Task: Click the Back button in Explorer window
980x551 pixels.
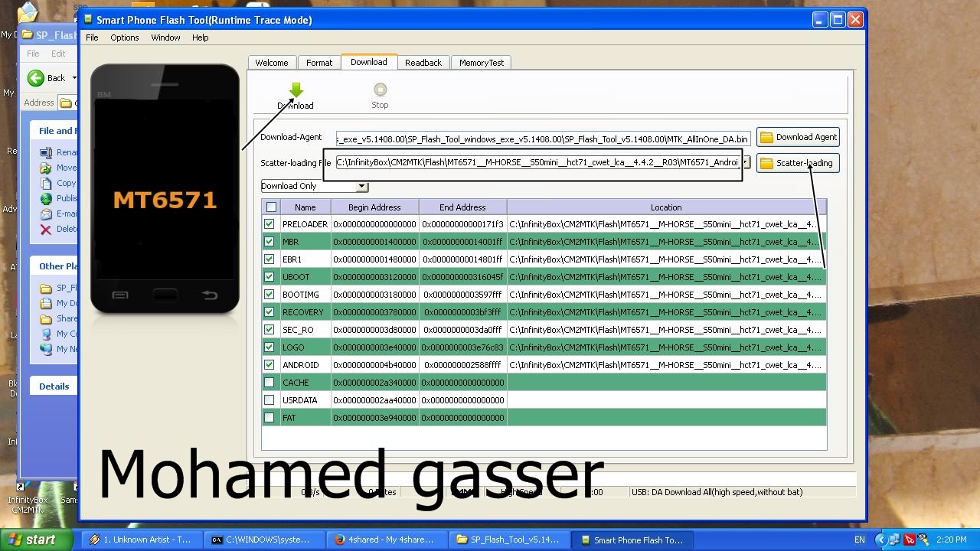Action: pos(47,78)
